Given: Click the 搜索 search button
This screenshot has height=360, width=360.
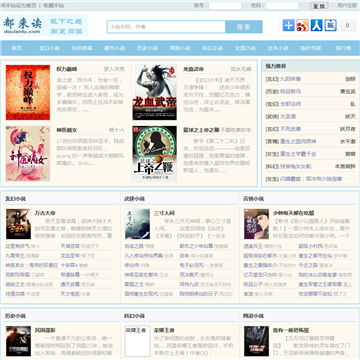Looking at the screenshot, I should [x=244, y=27].
